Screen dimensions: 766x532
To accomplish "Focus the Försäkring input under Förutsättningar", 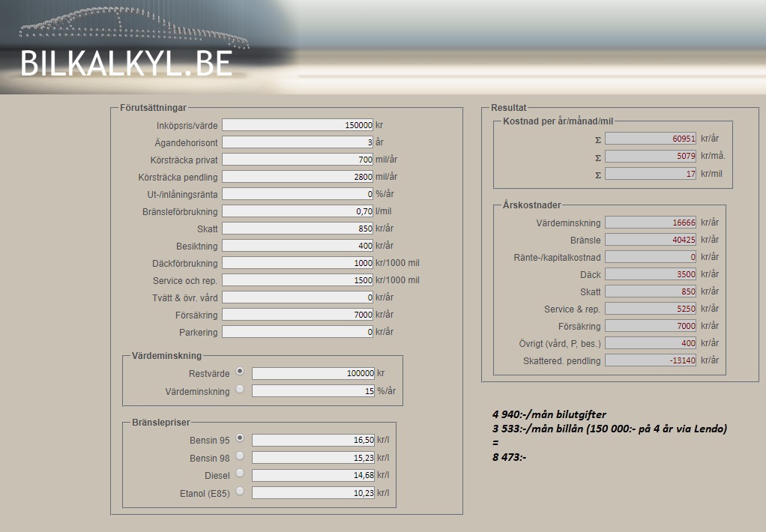I will pos(298,315).
